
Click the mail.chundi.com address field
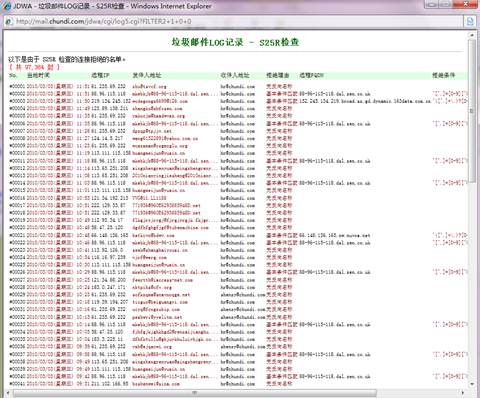click(x=237, y=22)
